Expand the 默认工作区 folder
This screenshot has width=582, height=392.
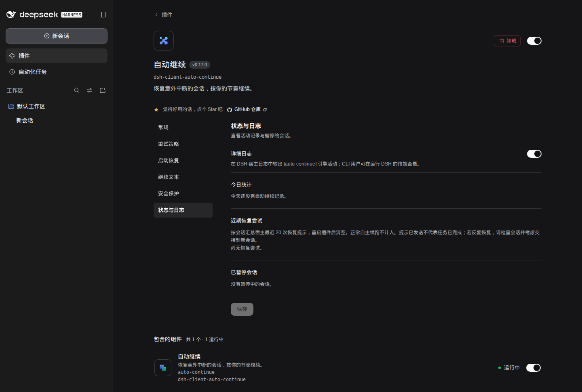click(x=56, y=106)
